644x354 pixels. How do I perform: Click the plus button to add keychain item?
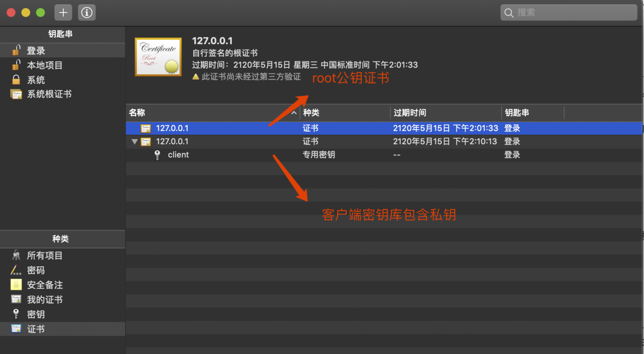[x=63, y=13]
